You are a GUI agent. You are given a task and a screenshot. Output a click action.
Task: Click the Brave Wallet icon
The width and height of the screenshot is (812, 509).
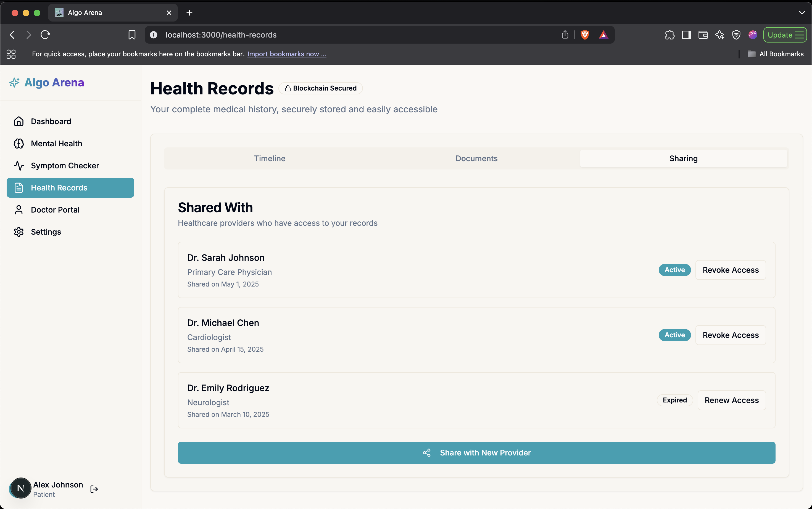703,35
